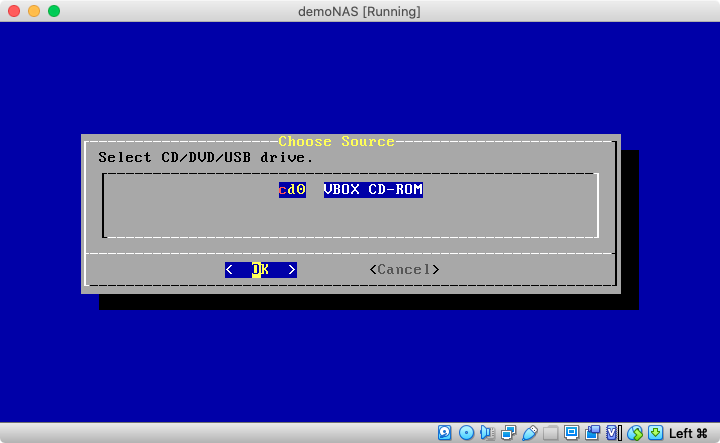Click the Left ⌘ host key indicator
This screenshot has width=720, height=443.
[x=688, y=433]
